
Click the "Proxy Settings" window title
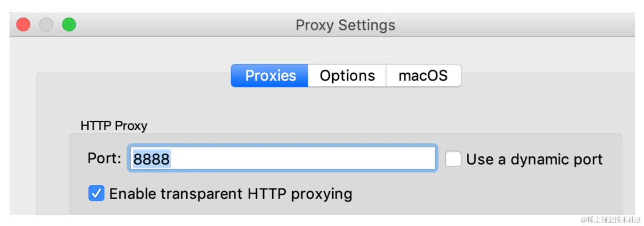345,25
